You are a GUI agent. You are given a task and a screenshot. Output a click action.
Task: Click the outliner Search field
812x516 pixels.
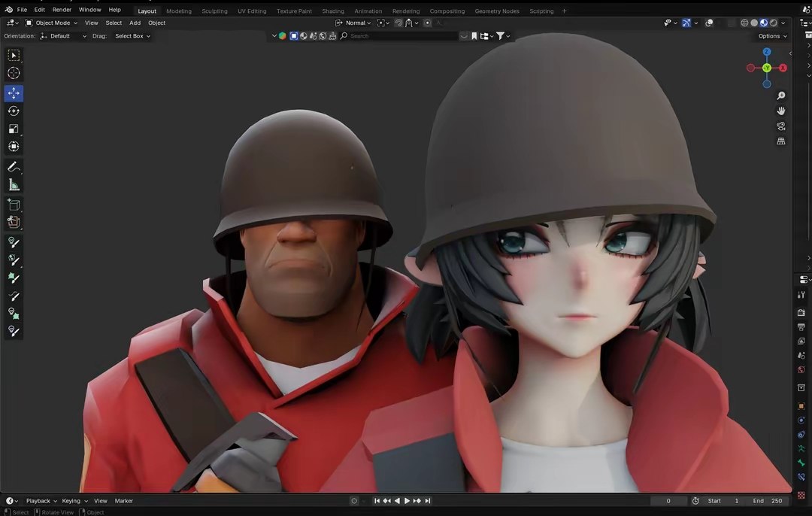(x=398, y=36)
